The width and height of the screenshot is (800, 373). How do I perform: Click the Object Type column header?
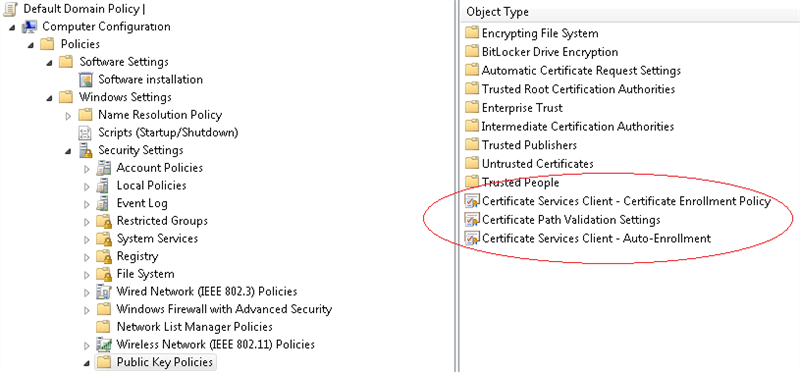[630, 12]
